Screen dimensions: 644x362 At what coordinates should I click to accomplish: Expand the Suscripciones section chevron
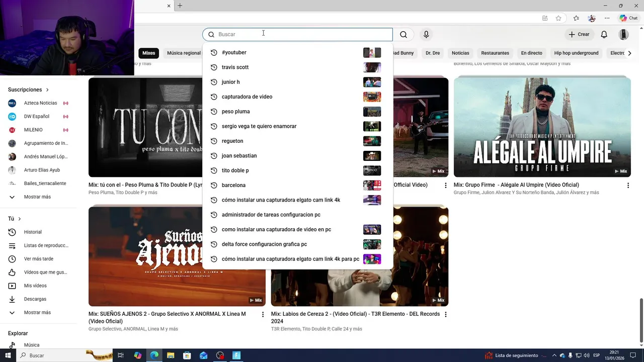tap(47, 89)
